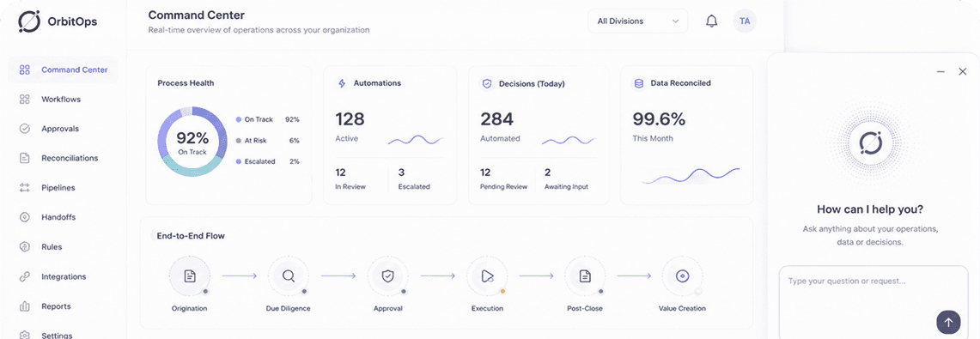
Task: Close the assistant chat panel
Action: pos(963,72)
